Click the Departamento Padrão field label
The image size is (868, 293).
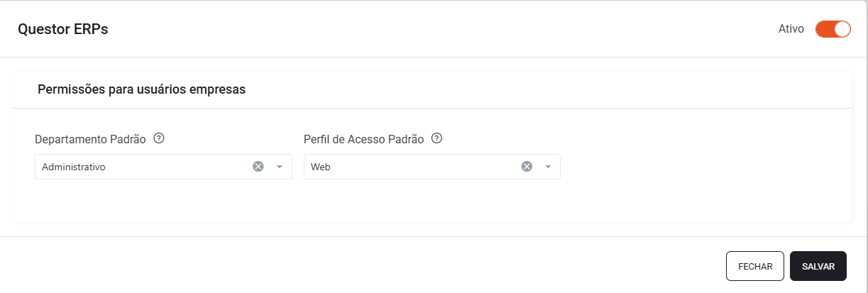pos(90,139)
